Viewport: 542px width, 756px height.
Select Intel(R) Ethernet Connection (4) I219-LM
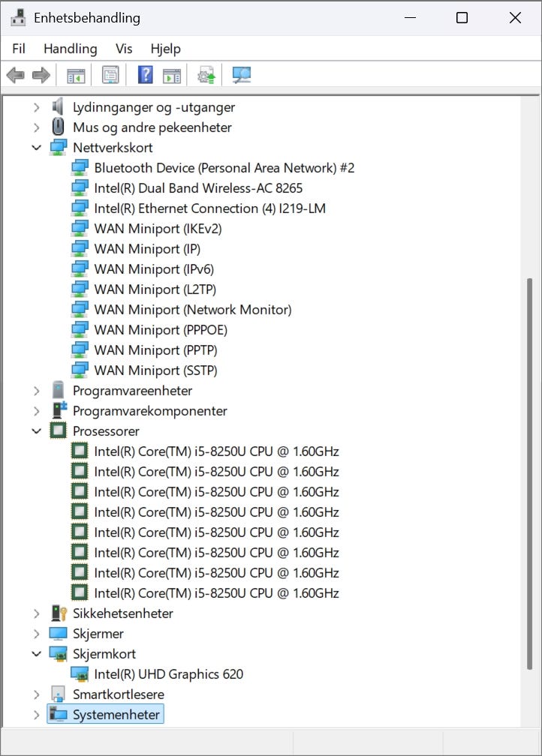[210, 208]
